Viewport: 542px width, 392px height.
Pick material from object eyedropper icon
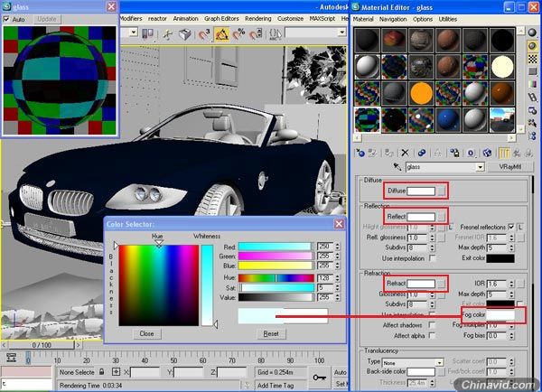coord(397,167)
